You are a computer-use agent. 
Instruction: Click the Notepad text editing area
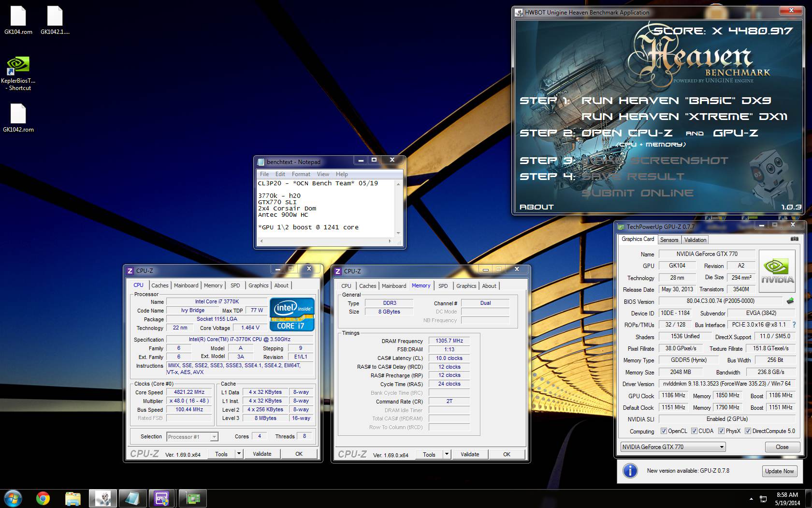(x=326, y=208)
